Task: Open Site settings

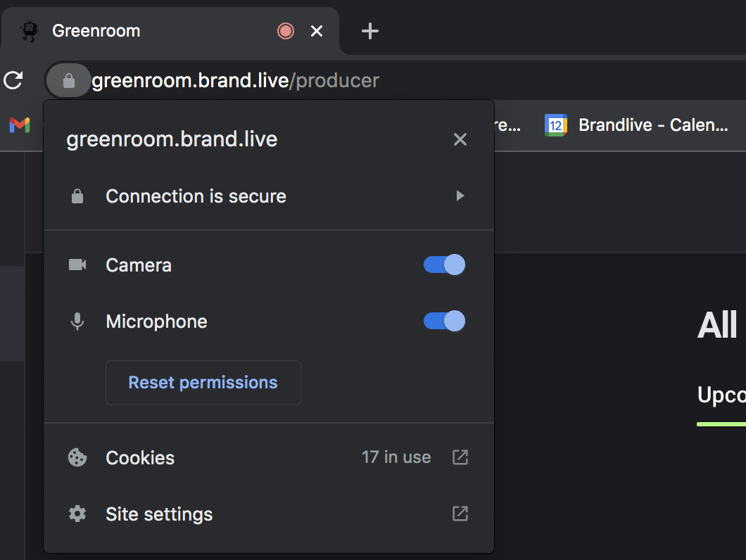Action: click(x=269, y=514)
